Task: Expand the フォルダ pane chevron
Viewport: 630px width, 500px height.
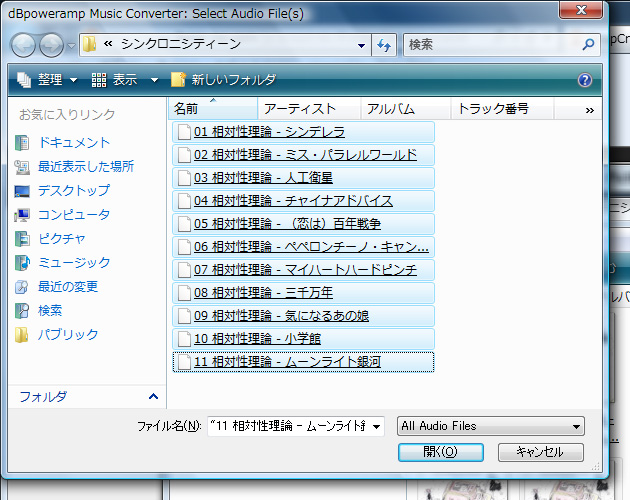Action: point(153,397)
